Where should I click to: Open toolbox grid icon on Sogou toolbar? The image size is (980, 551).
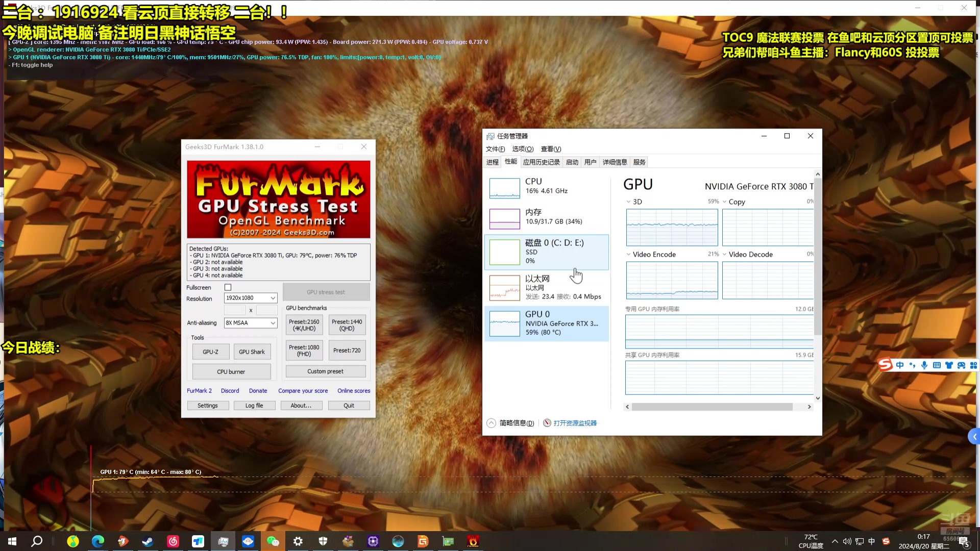973,365
